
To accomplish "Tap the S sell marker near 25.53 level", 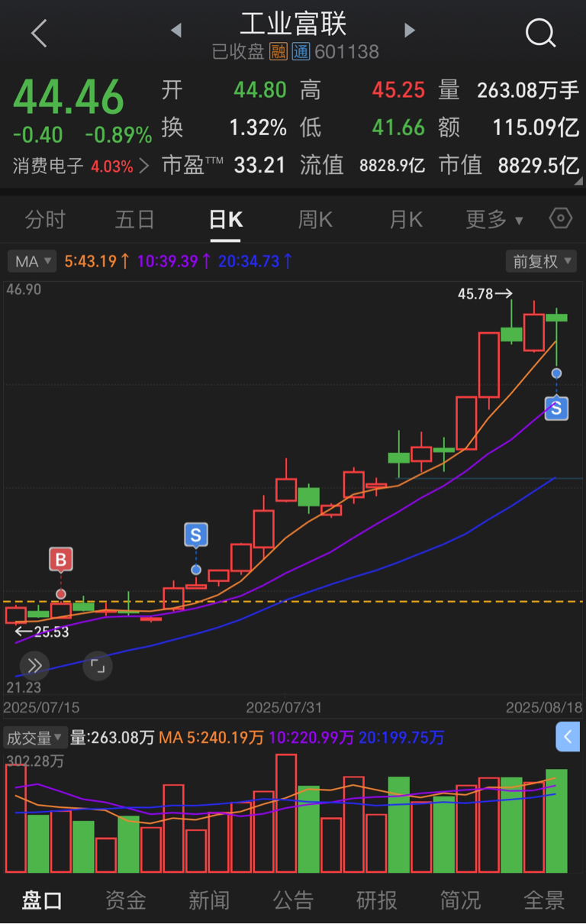I will click(x=196, y=534).
